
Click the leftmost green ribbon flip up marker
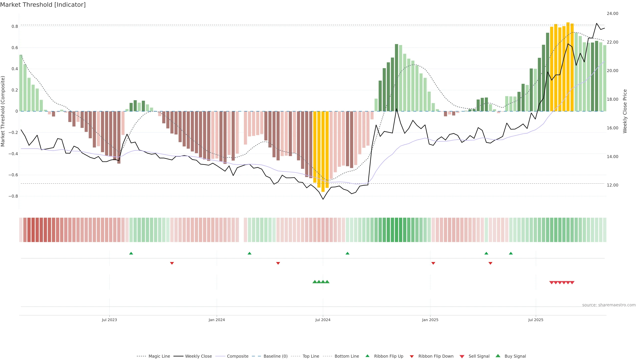[131, 253]
